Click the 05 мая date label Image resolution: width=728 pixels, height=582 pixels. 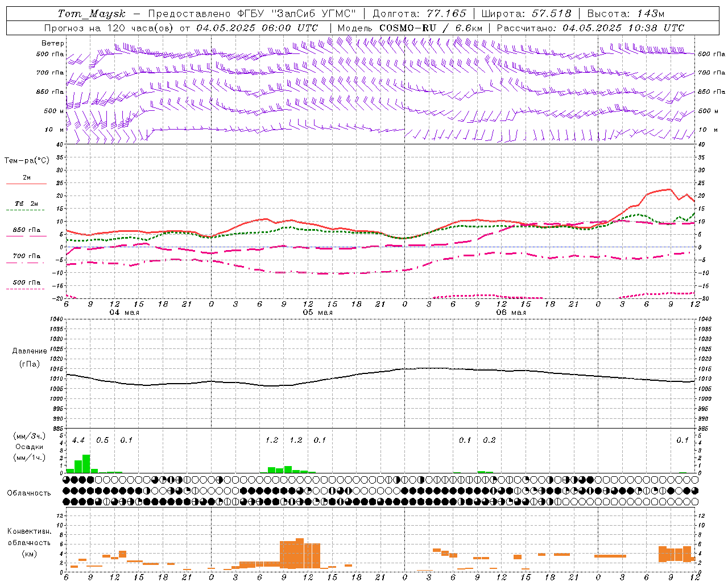pos(317,313)
